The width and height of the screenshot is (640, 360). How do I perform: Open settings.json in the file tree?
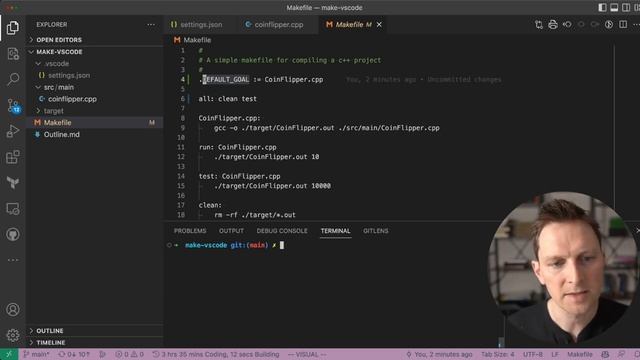pos(95,76)
